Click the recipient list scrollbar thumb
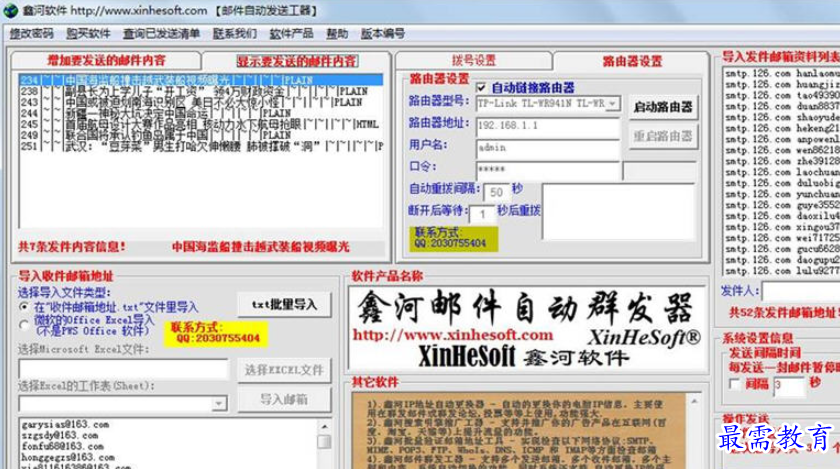Viewport: 840px width, 469px height. pos(324,441)
